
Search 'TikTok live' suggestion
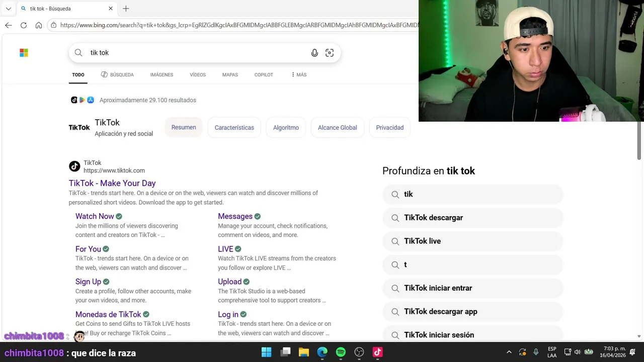point(473,241)
